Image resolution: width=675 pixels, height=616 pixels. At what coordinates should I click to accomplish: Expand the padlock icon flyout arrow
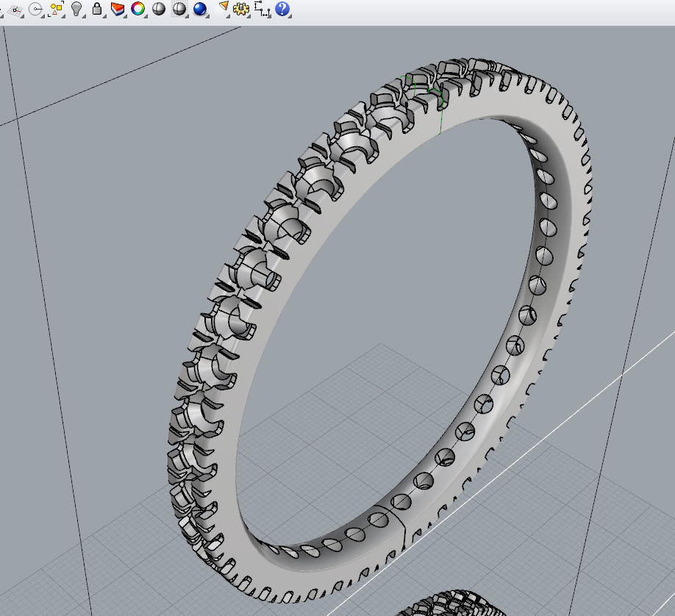coord(104,16)
